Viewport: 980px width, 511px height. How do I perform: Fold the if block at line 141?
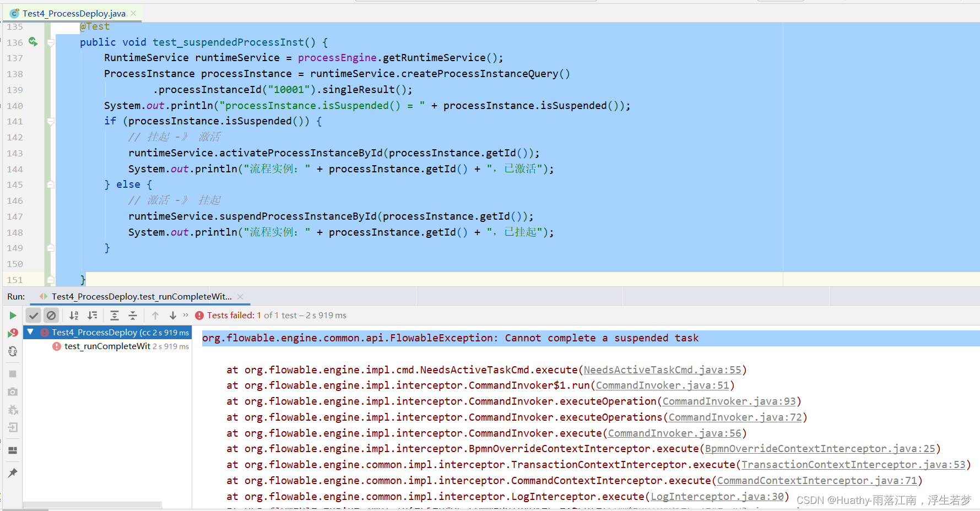51,121
